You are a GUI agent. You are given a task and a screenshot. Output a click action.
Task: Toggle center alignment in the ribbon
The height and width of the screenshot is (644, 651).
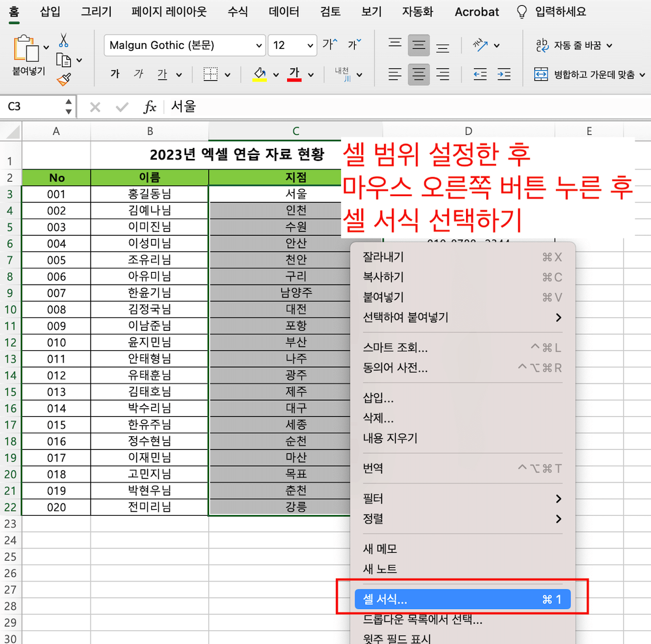pyautogui.click(x=419, y=74)
